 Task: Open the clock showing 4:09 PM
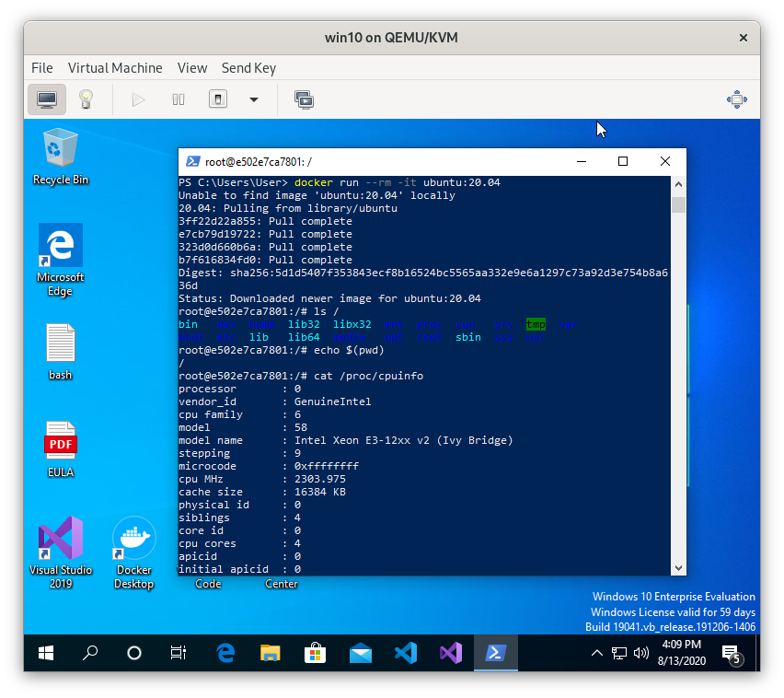pos(682,653)
